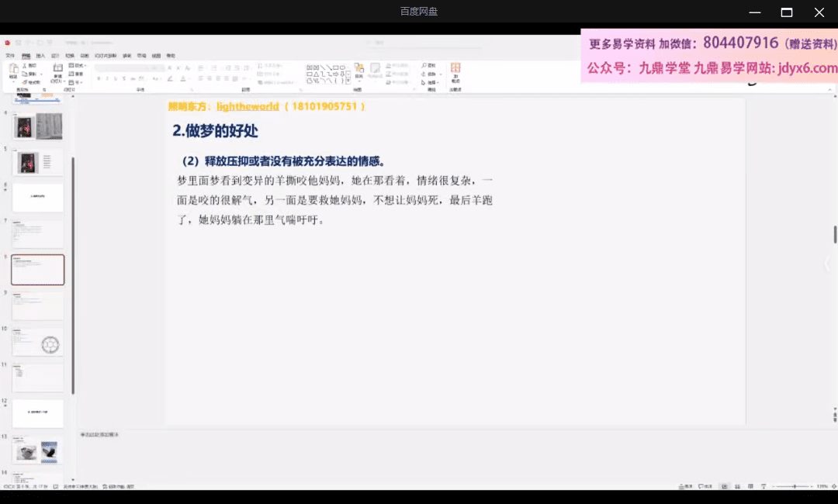This screenshot has width=838, height=504.
Task: Open the Arrange objects icon
Action: click(358, 70)
